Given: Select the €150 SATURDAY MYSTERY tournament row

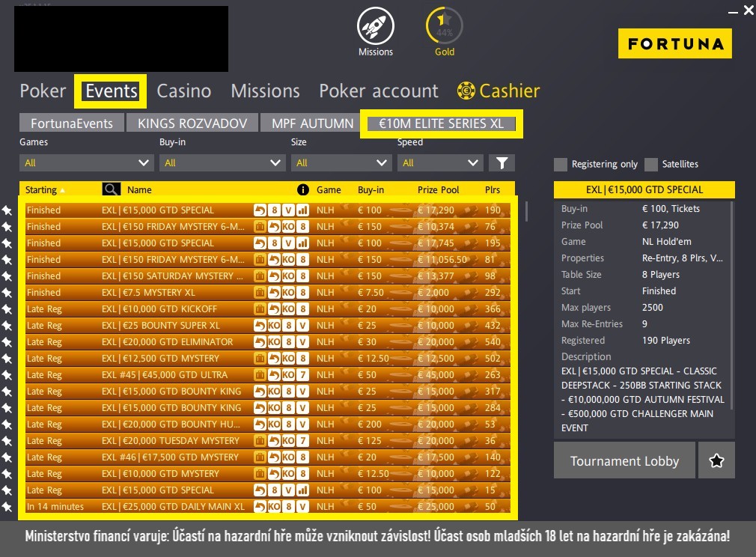Looking at the screenshot, I should click(267, 276).
